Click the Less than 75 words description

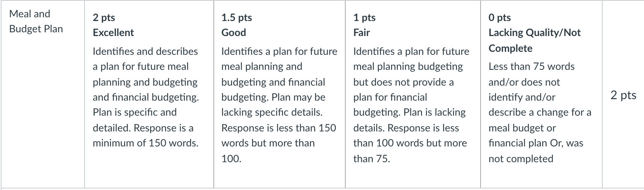point(540,113)
